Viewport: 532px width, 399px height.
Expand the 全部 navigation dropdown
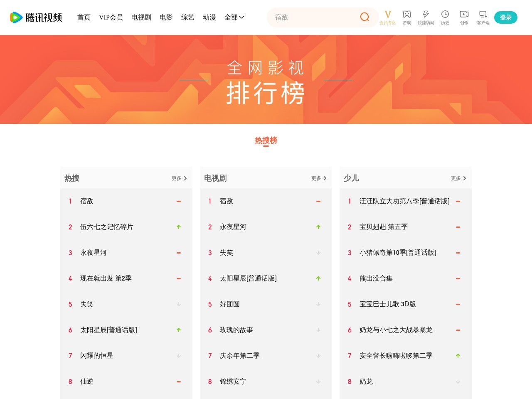point(234,17)
